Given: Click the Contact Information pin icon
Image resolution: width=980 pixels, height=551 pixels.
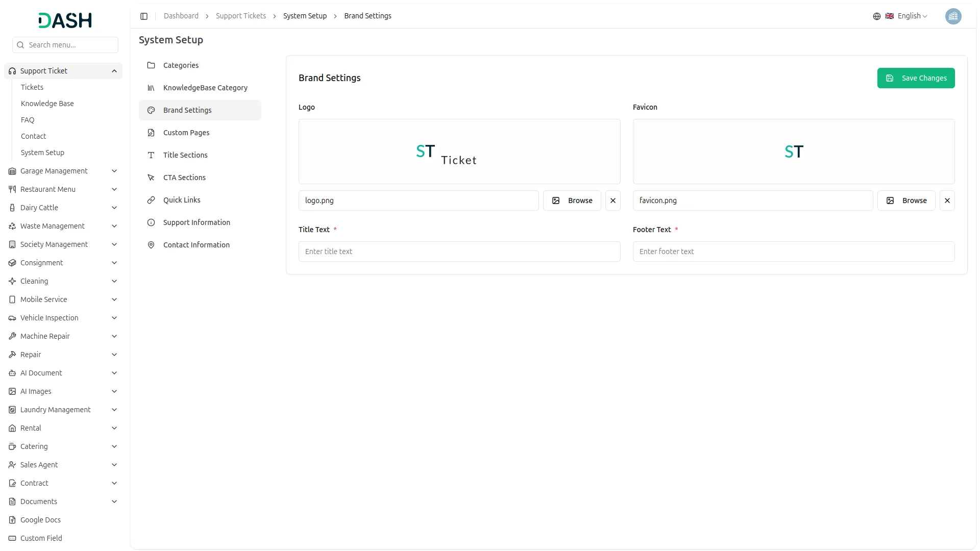Looking at the screenshot, I should point(151,245).
